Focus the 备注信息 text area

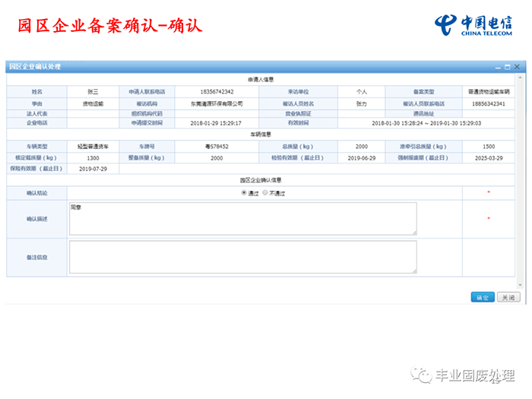[242, 257]
